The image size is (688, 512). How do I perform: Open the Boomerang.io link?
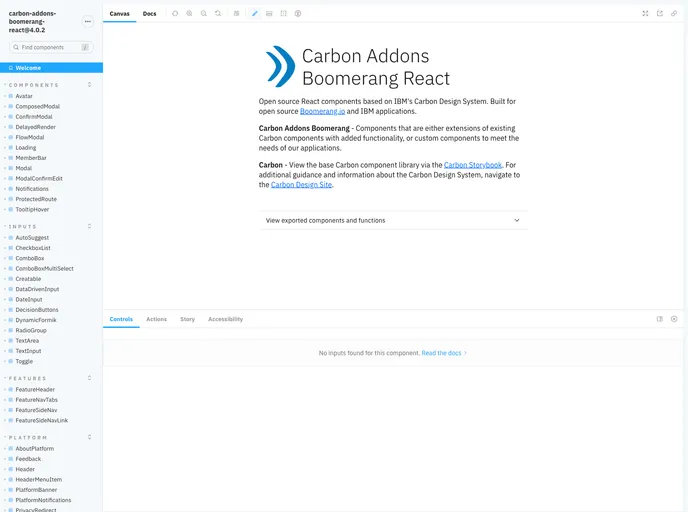coord(322,111)
